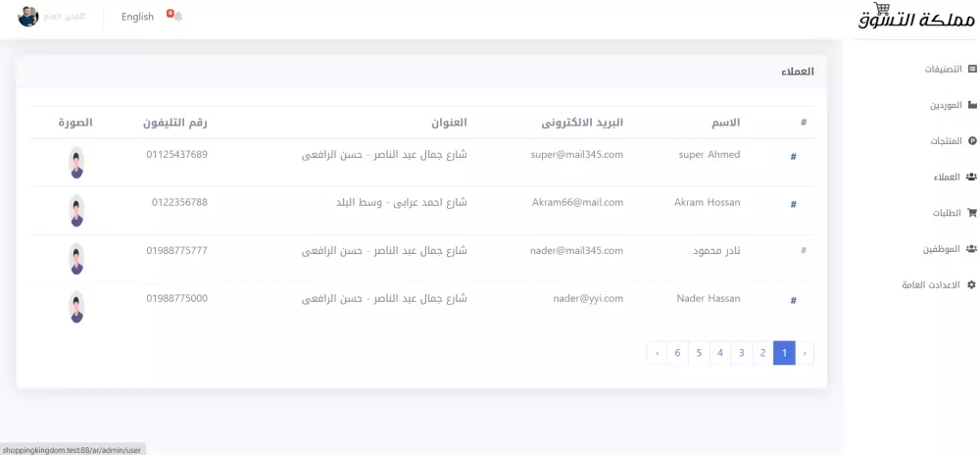This screenshot has height=455, width=980.
Task: Click the pagination arrow beside page 1
Action: click(x=805, y=353)
